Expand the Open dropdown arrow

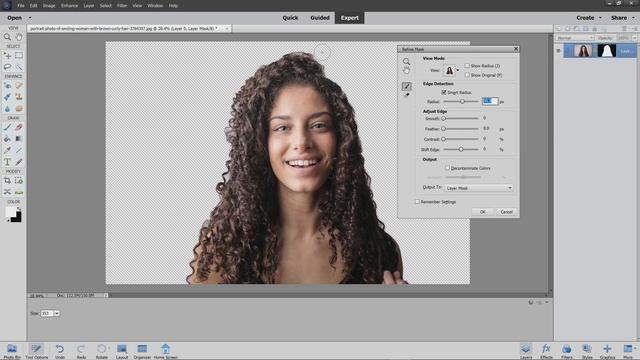click(x=30, y=18)
